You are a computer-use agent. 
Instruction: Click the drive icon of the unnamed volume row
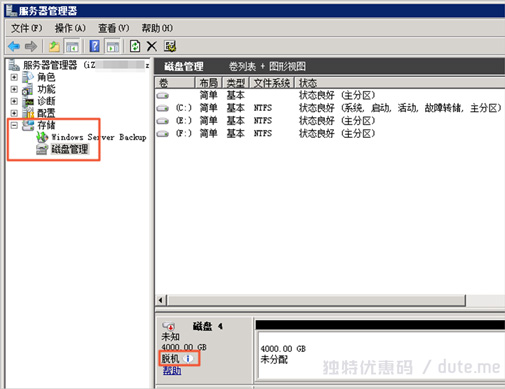(163, 96)
